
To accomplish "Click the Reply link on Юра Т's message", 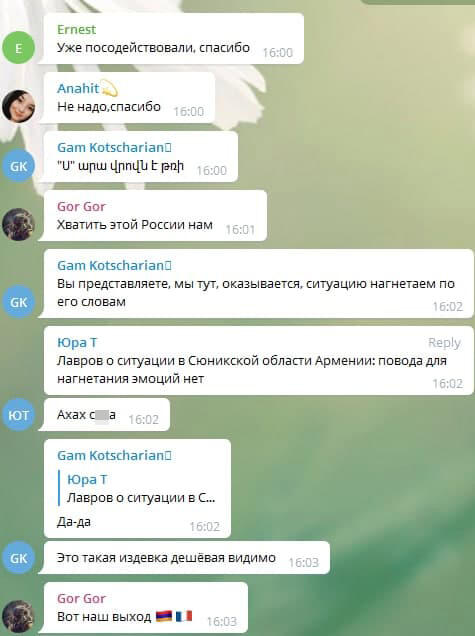I will [444, 343].
